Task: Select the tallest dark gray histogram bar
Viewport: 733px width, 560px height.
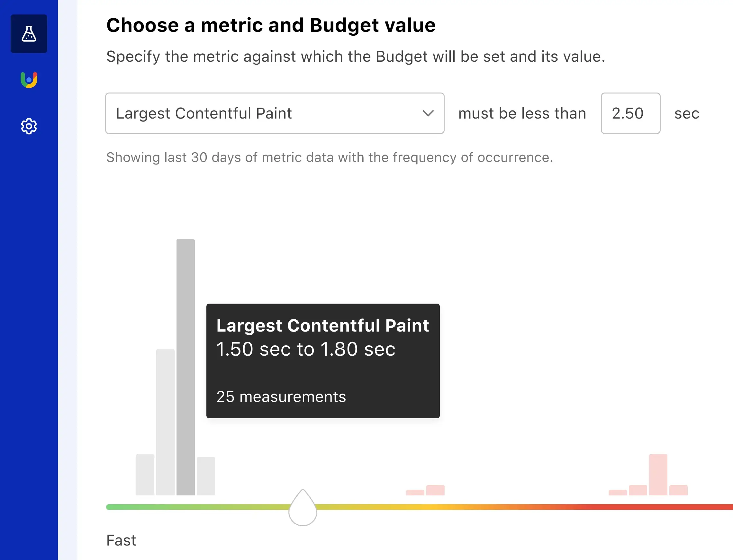Action: [x=186, y=367]
